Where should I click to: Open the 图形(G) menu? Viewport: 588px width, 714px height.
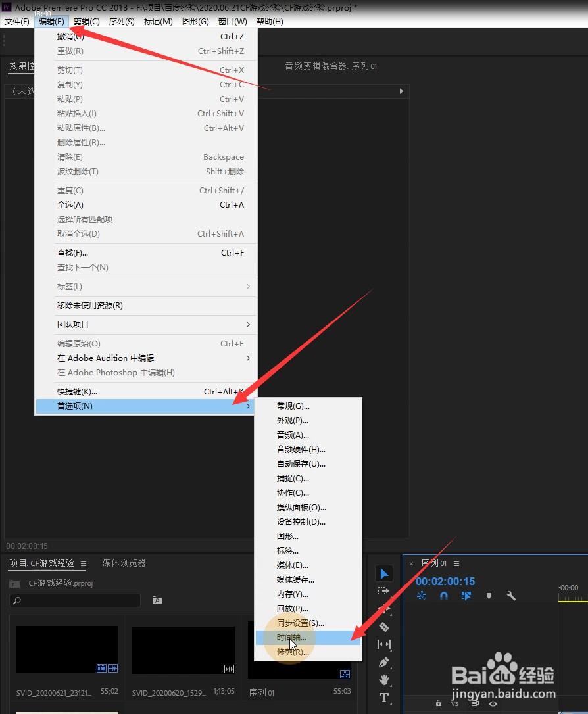pos(195,22)
